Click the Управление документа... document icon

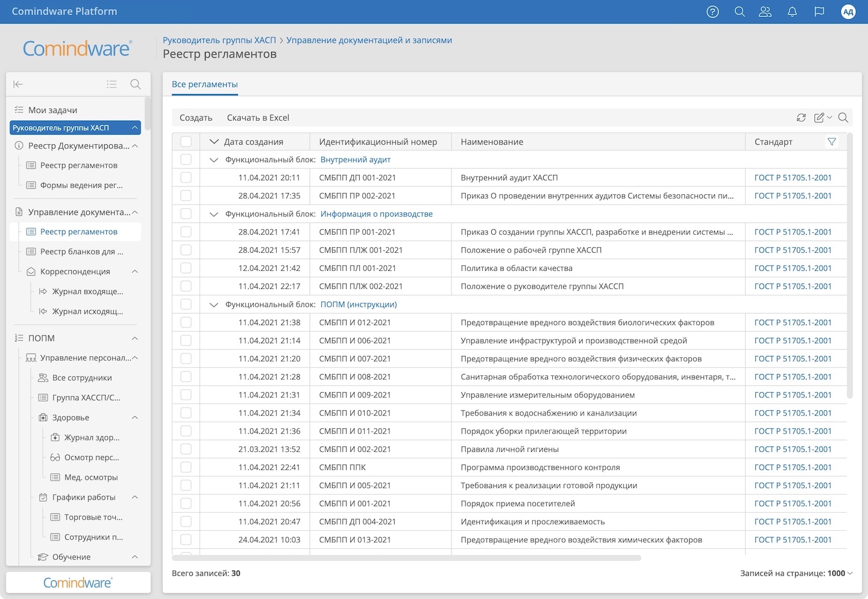(x=19, y=212)
